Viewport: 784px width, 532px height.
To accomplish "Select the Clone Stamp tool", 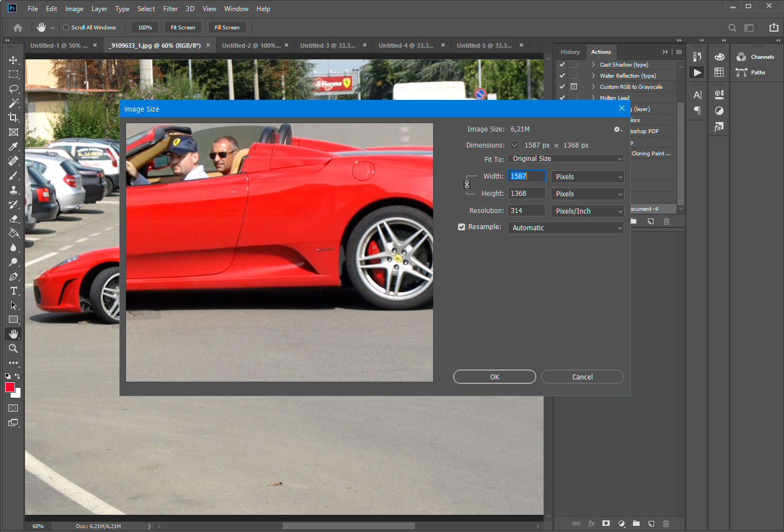I will pos(13,189).
